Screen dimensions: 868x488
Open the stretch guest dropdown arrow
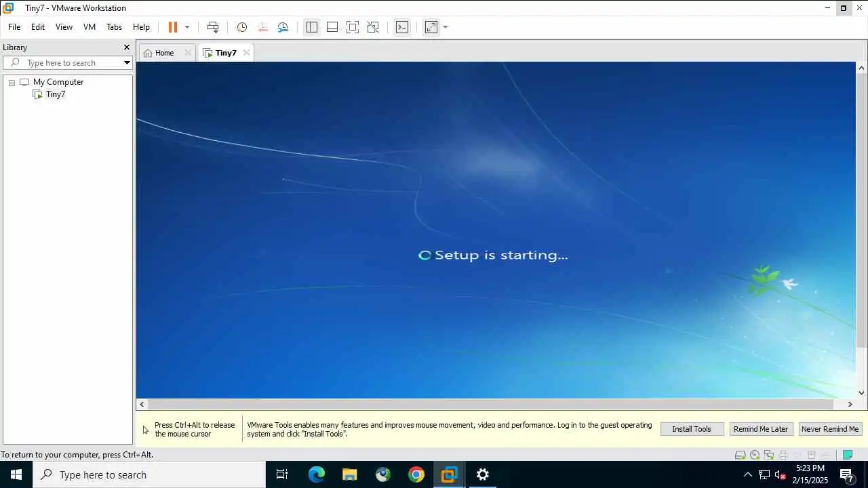[446, 27]
